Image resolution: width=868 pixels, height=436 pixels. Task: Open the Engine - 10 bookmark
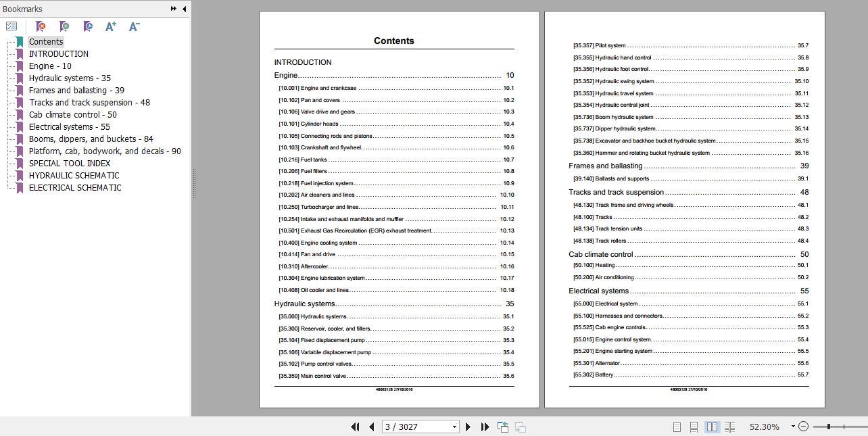coord(50,66)
